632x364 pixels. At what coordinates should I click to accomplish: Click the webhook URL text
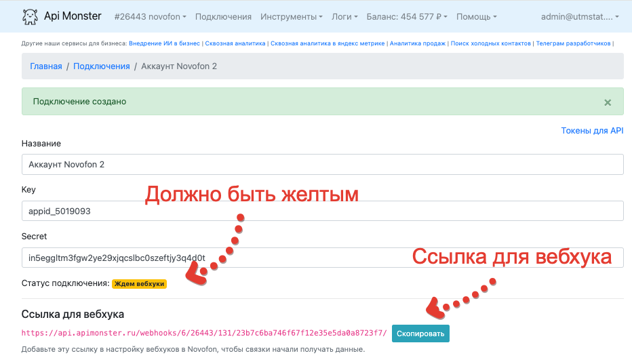coord(204,333)
